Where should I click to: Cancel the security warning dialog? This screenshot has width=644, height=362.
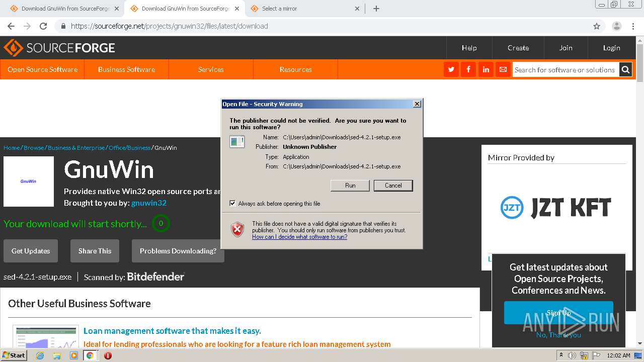(393, 186)
